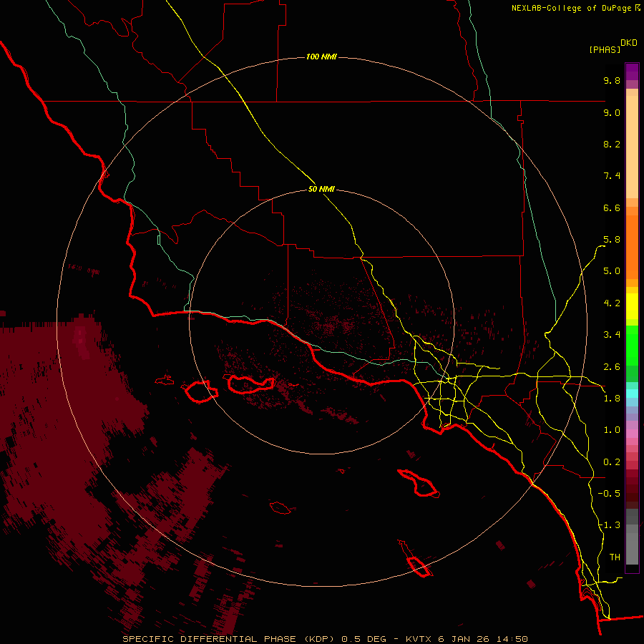Pick the orange segment of the color bar

pyautogui.click(x=632, y=248)
